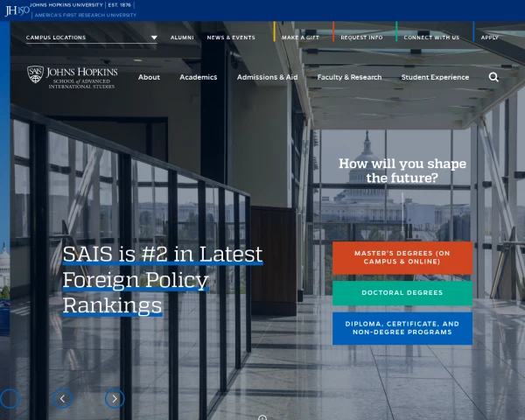Open Connect With Us link
Viewport: 525px width, 420px height.
coord(431,38)
